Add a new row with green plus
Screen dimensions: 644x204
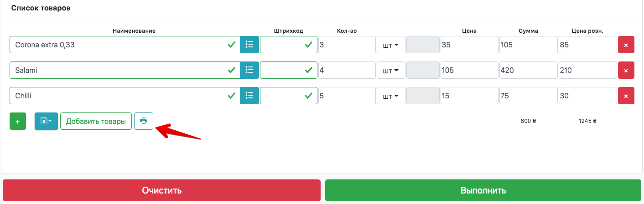point(18,122)
